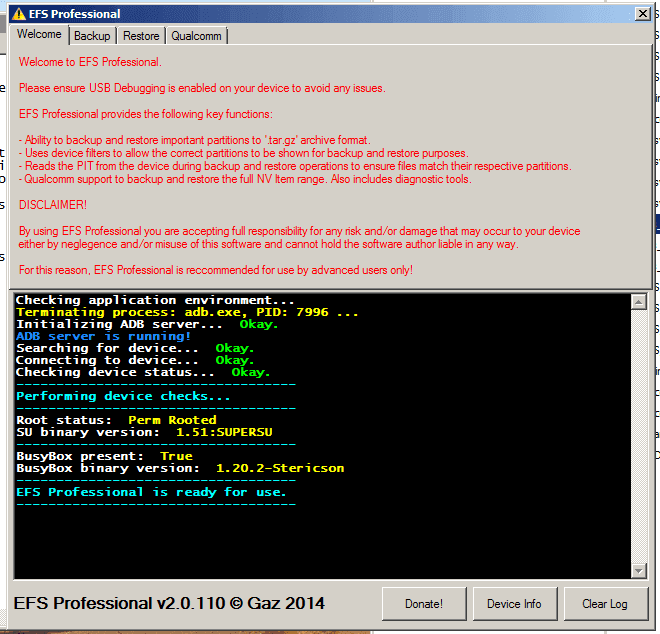The height and width of the screenshot is (634, 660).
Task: Click the Qualcomm support feature line
Action: (245, 179)
